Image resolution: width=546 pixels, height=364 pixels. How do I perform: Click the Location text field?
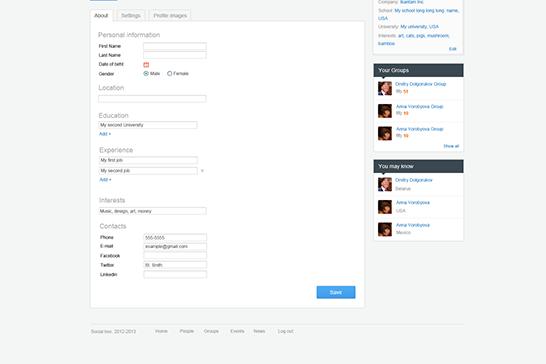point(152,99)
